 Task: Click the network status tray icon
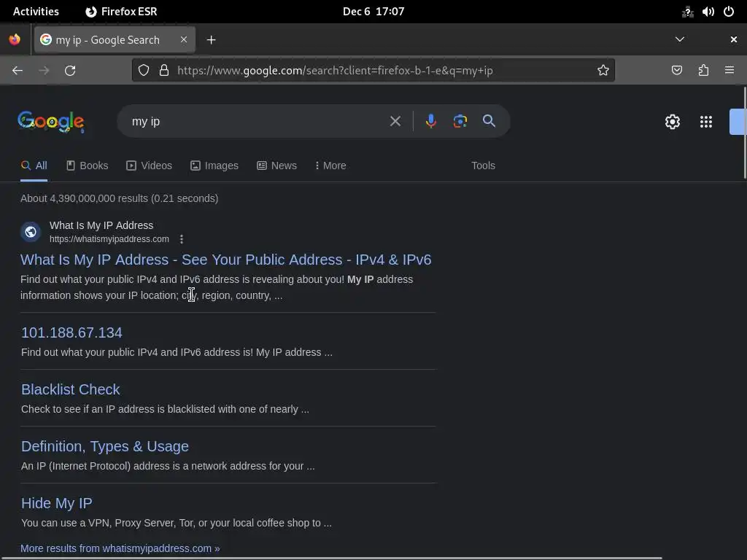tap(687, 12)
